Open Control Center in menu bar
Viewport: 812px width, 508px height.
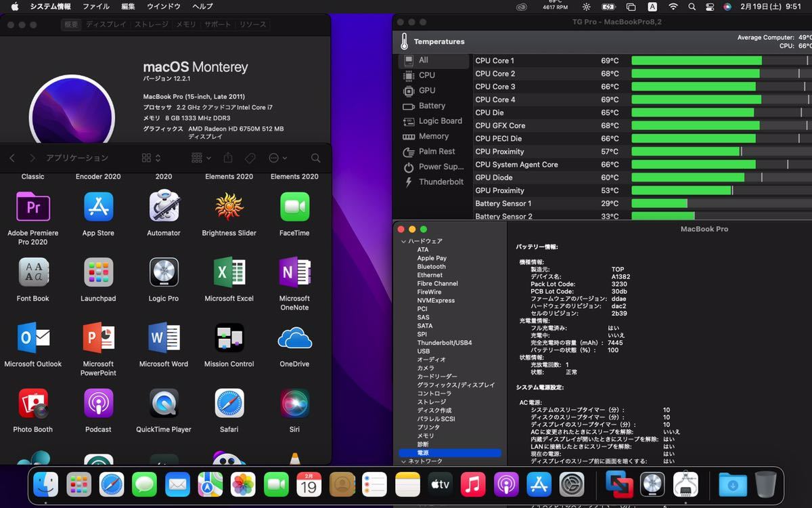tap(710, 7)
